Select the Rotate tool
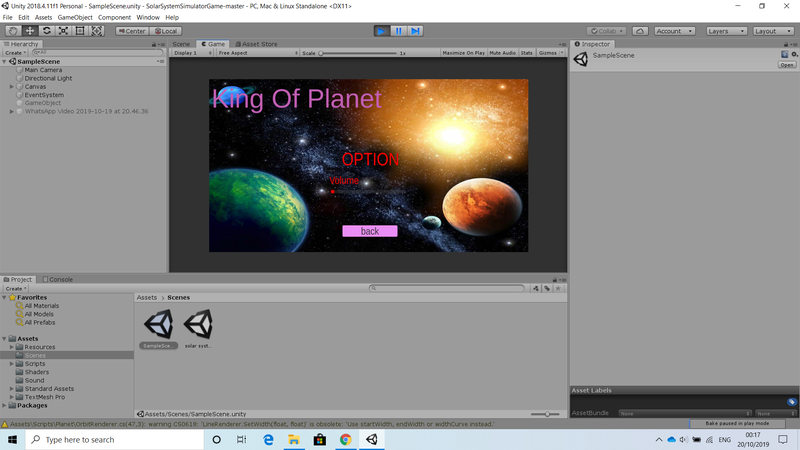Viewport: 800px width, 450px height. pos(46,31)
